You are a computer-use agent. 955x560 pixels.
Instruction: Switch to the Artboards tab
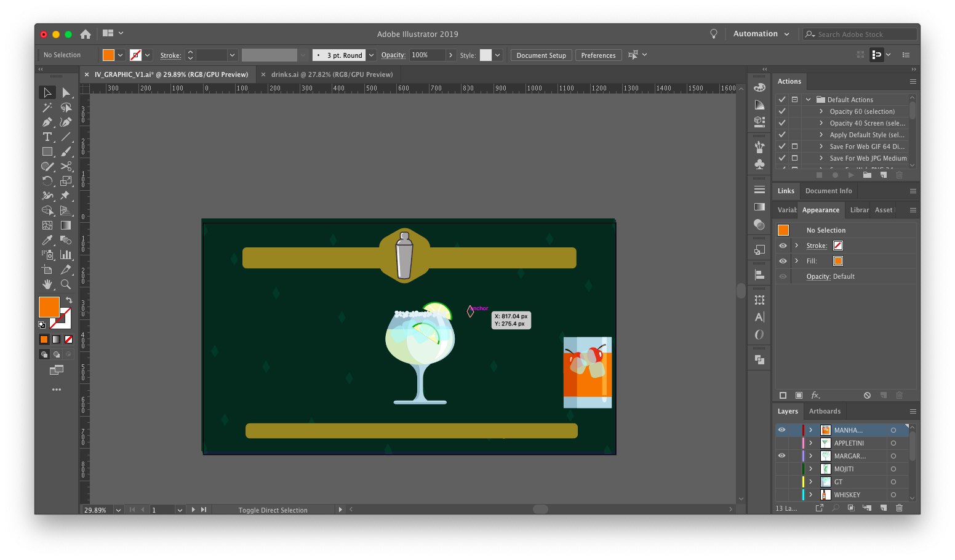point(825,411)
